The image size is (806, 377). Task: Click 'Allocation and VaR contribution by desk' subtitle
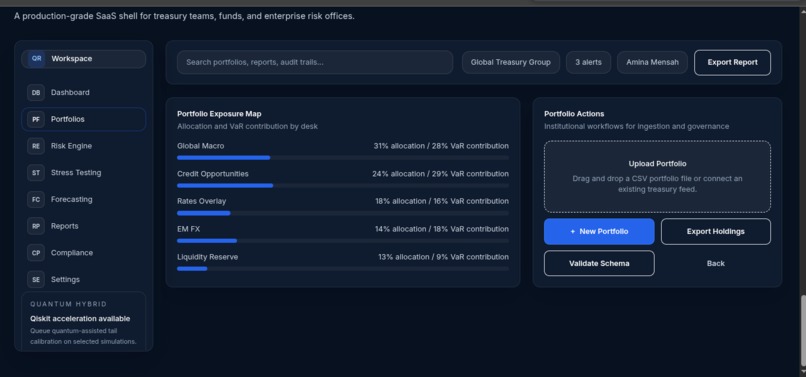(247, 127)
